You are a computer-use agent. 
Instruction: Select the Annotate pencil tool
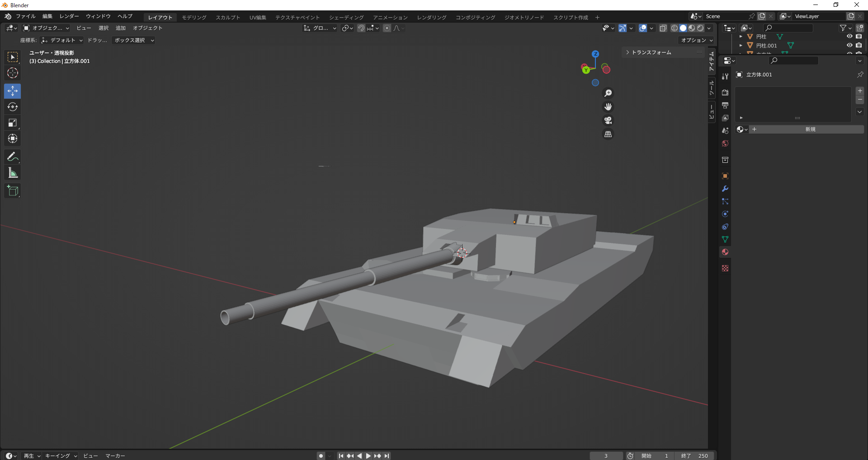pos(13,157)
